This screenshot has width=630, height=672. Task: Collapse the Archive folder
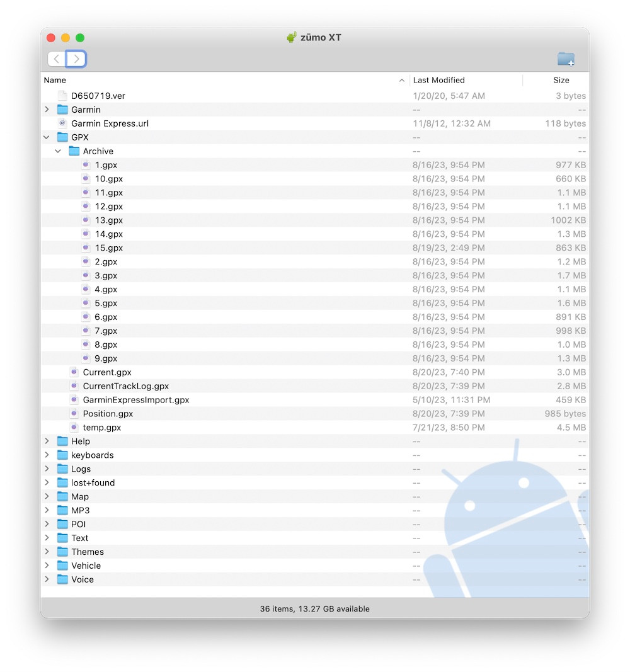[x=59, y=151]
